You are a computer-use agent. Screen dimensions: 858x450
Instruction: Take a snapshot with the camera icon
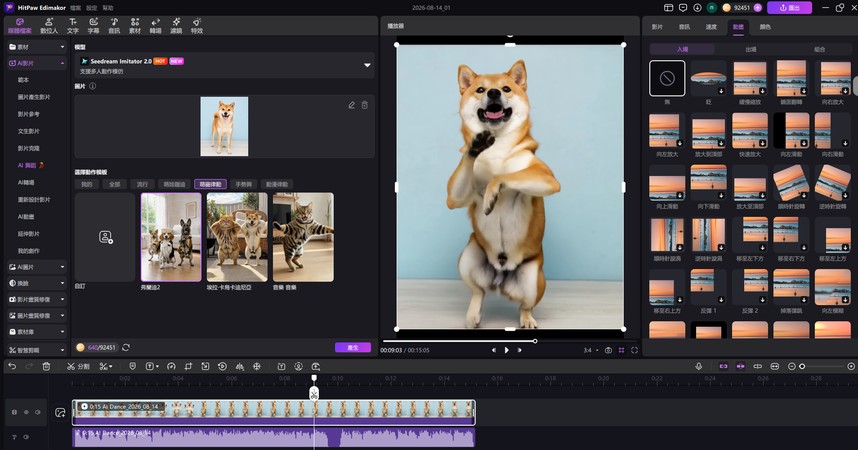click(608, 350)
